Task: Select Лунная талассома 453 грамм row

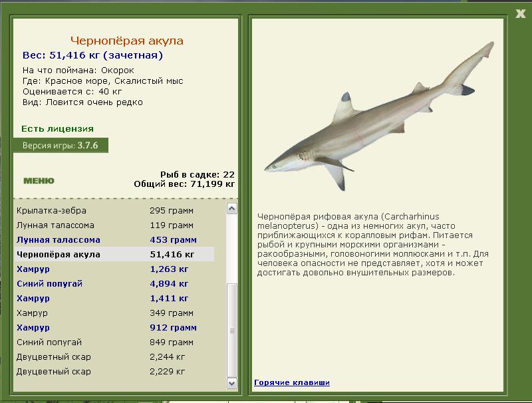Action: click(114, 239)
